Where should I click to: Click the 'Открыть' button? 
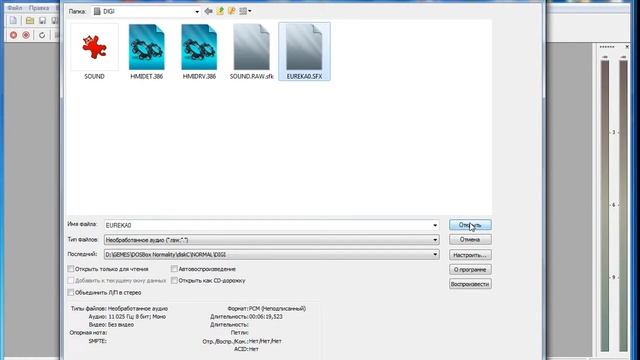pos(470,225)
